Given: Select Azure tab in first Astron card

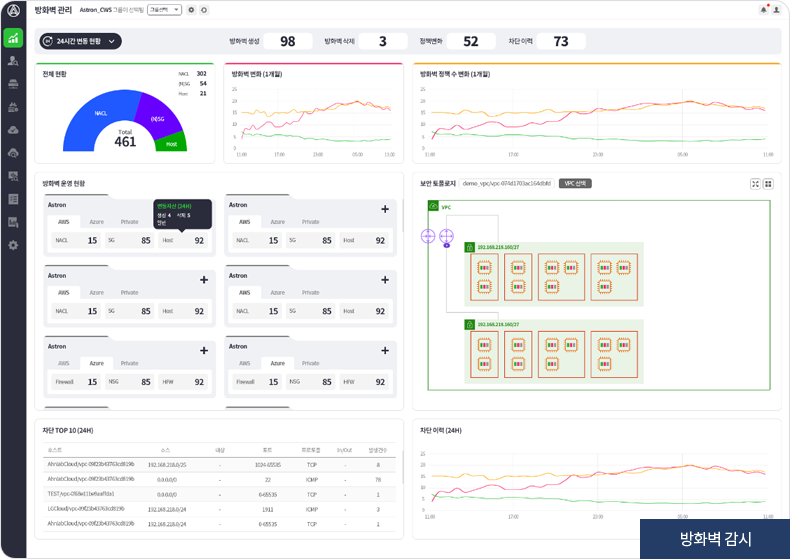Looking at the screenshot, I should coord(96,222).
